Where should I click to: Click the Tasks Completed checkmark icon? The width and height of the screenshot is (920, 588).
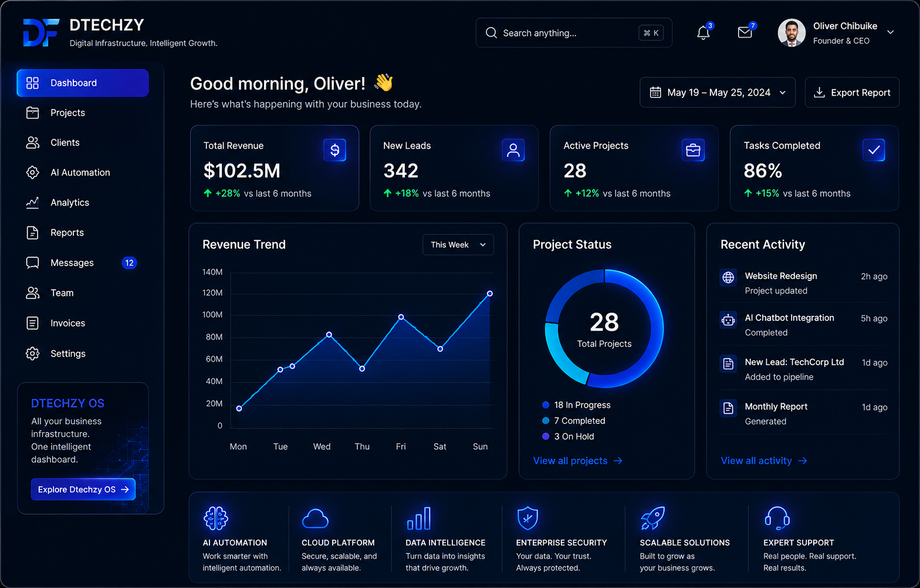(874, 150)
